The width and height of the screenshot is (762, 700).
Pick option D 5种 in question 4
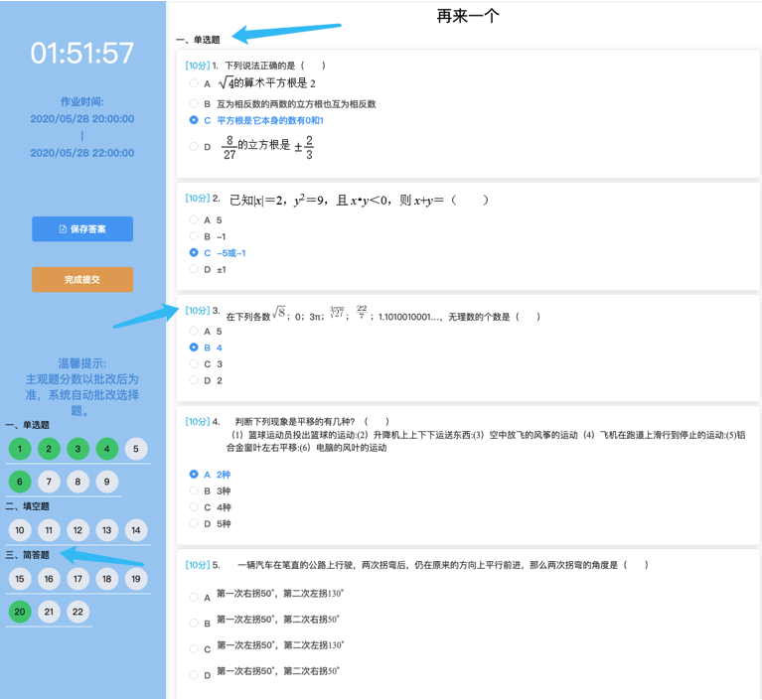coord(194,523)
